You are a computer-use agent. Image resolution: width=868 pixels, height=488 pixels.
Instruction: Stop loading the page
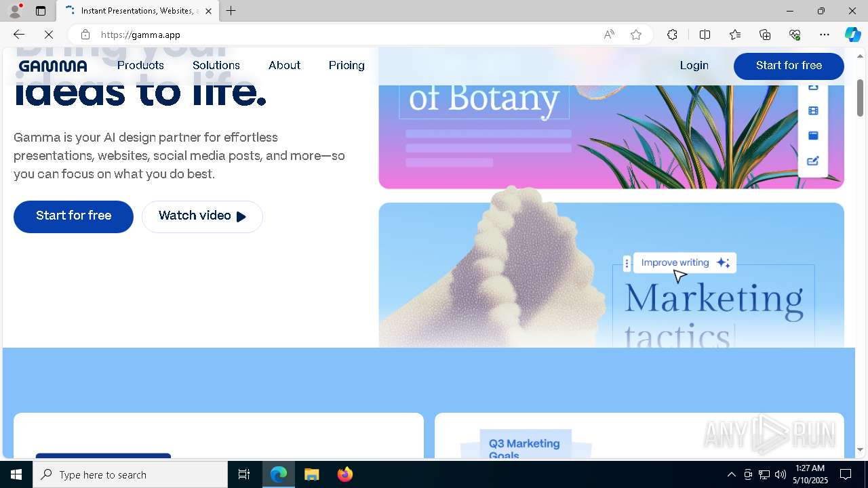(x=50, y=35)
